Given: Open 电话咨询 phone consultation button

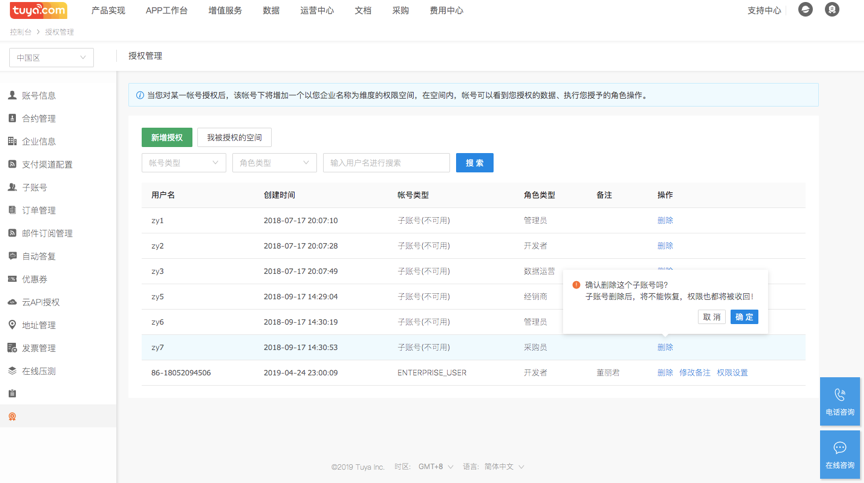Looking at the screenshot, I should coord(840,401).
